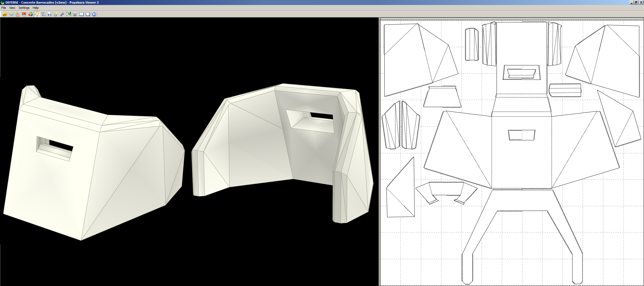644x286 pixels.
Task: Show edge ID numbers with the 123 icon
Action: [24, 14]
